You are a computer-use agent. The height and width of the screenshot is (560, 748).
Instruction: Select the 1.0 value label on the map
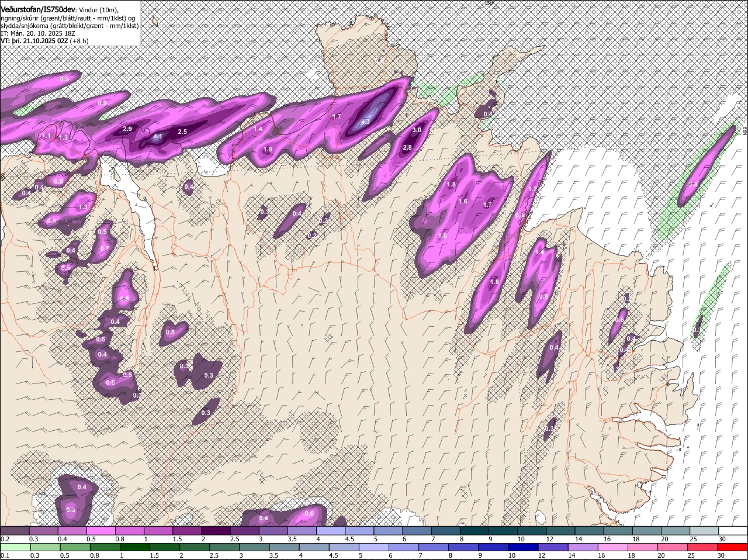point(442,236)
